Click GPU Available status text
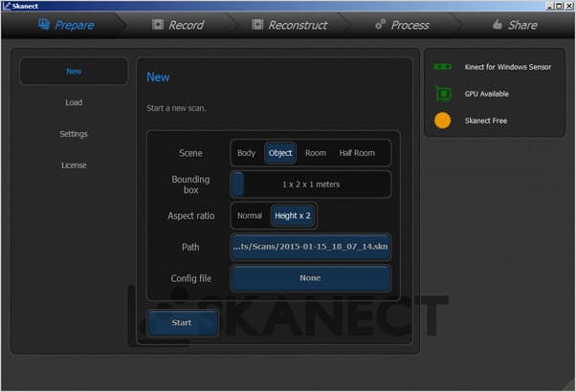The width and height of the screenshot is (576, 392). pyautogui.click(x=486, y=94)
